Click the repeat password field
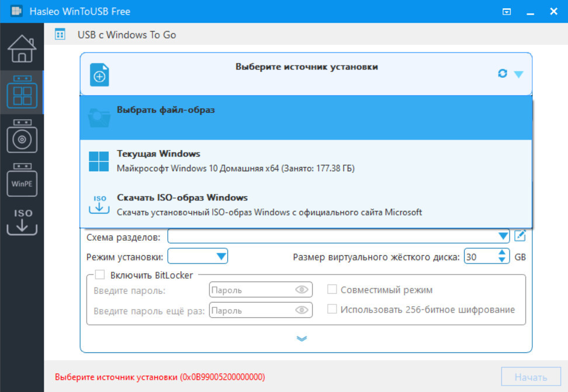Viewport: 568px width, 392px height. [261, 310]
